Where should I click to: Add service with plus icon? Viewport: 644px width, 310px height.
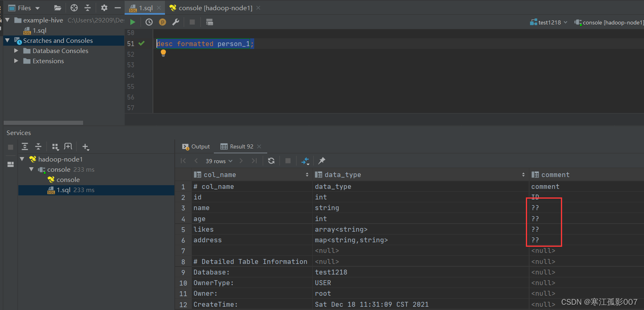(86, 147)
